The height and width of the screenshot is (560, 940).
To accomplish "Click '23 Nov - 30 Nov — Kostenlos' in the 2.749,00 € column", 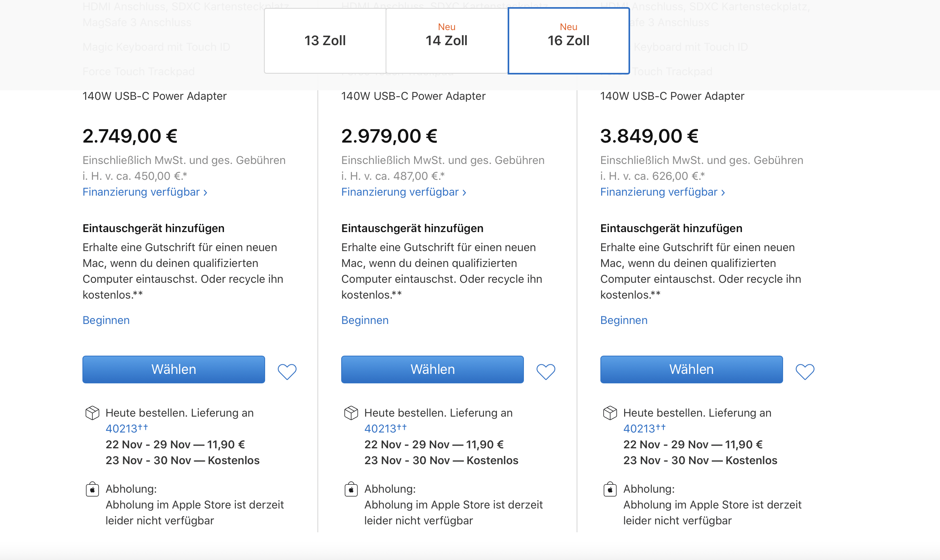I will (182, 460).
